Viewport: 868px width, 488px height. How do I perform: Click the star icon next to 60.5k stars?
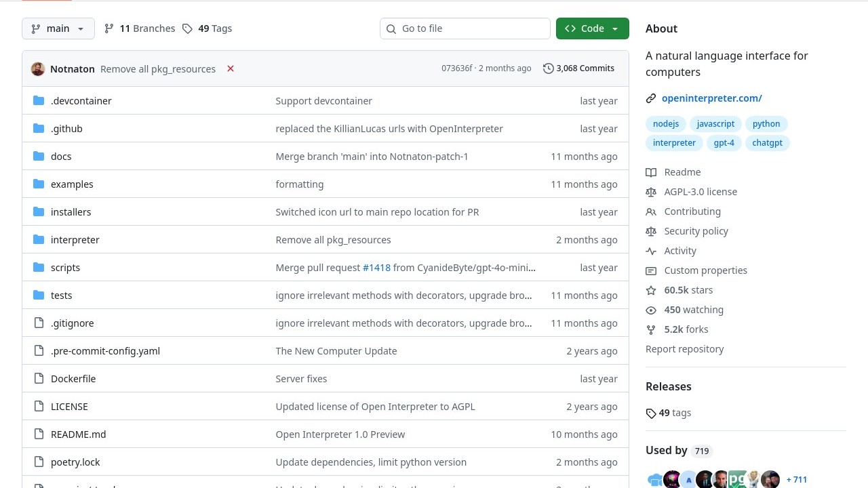[x=651, y=290]
